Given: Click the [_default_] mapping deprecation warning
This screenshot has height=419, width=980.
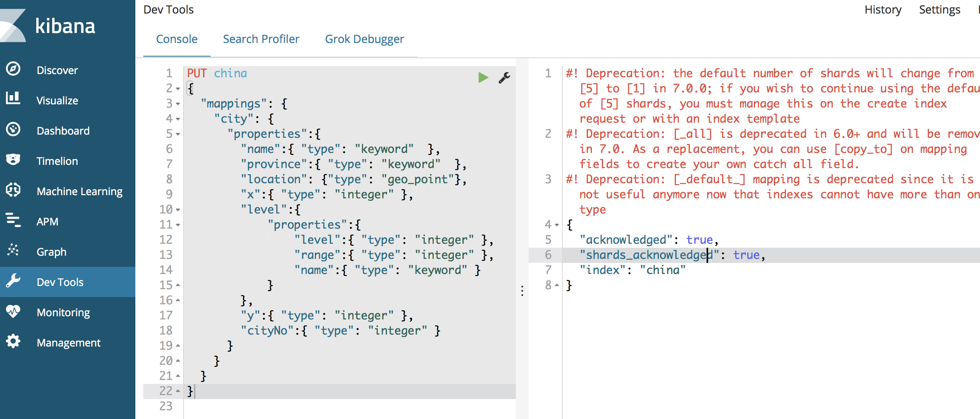Looking at the screenshot, I should 773,194.
